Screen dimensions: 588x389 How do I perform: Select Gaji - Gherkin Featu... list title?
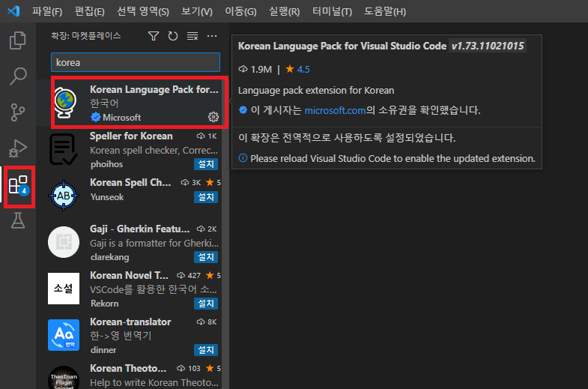point(139,229)
